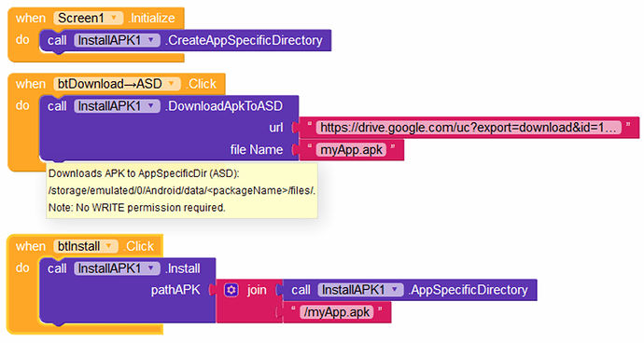Image resolution: width=644 pixels, height=343 pixels.
Task: Select the Install call block pathAPK label
Action: pos(175,290)
